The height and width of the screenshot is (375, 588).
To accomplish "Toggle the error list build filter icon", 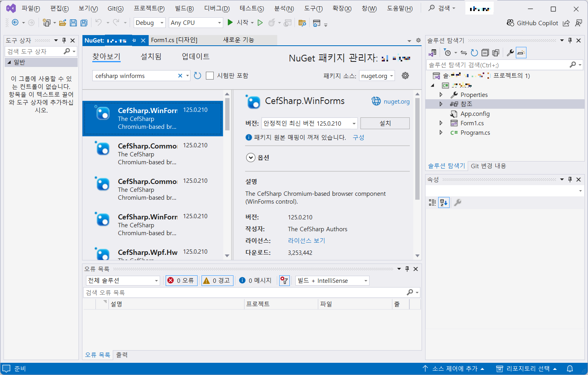I will point(284,280).
